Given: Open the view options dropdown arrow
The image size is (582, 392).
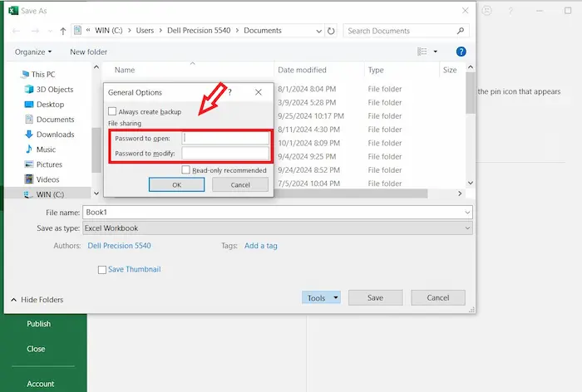Looking at the screenshot, I should pyautogui.click(x=436, y=51).
